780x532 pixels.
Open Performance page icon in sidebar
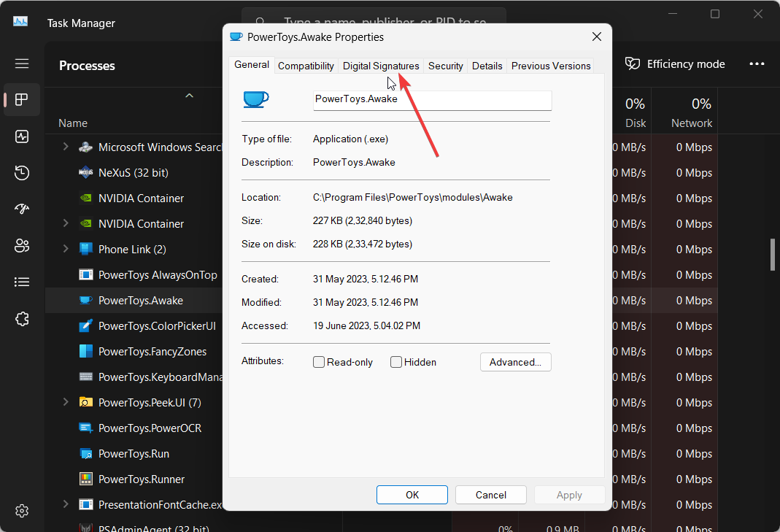click(x=22, y=136)
